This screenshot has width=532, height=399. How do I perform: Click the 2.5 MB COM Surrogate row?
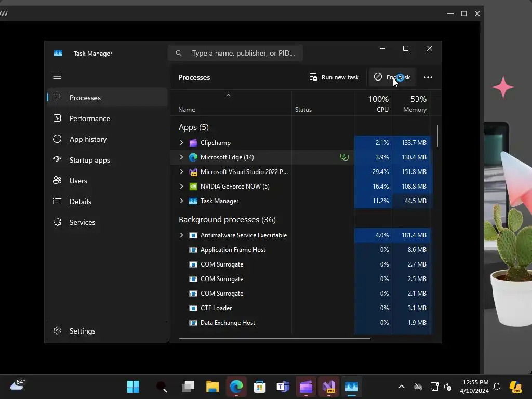(301, 279)
